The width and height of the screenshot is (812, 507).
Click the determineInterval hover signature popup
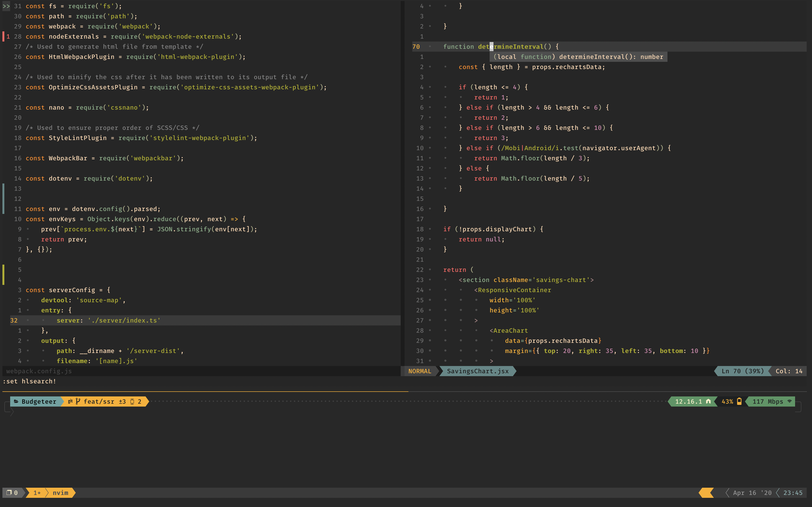click(578, 57)
